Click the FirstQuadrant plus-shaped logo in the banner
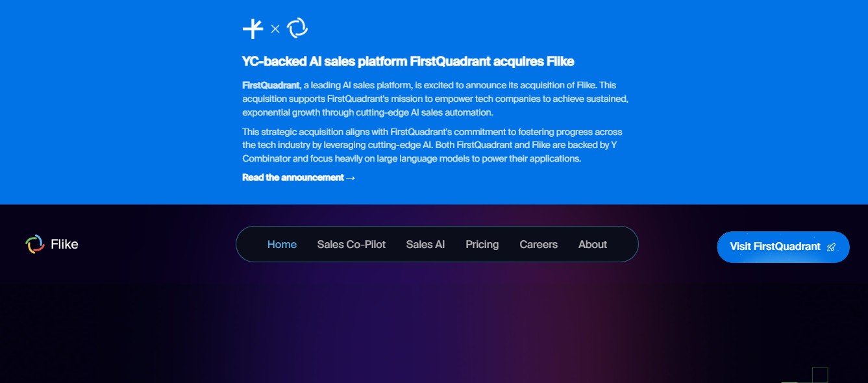 point(253,29)
